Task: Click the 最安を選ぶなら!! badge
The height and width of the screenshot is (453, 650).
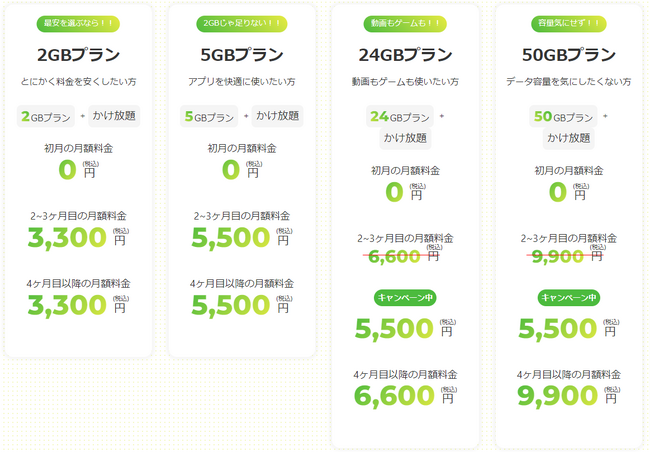Action: pyautogui.click(x=78, y=22)
